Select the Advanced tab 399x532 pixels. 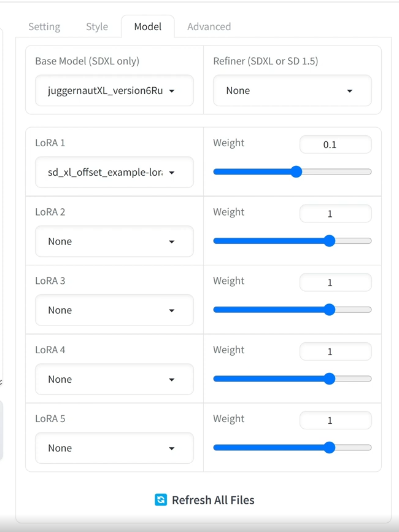[209, 26]
